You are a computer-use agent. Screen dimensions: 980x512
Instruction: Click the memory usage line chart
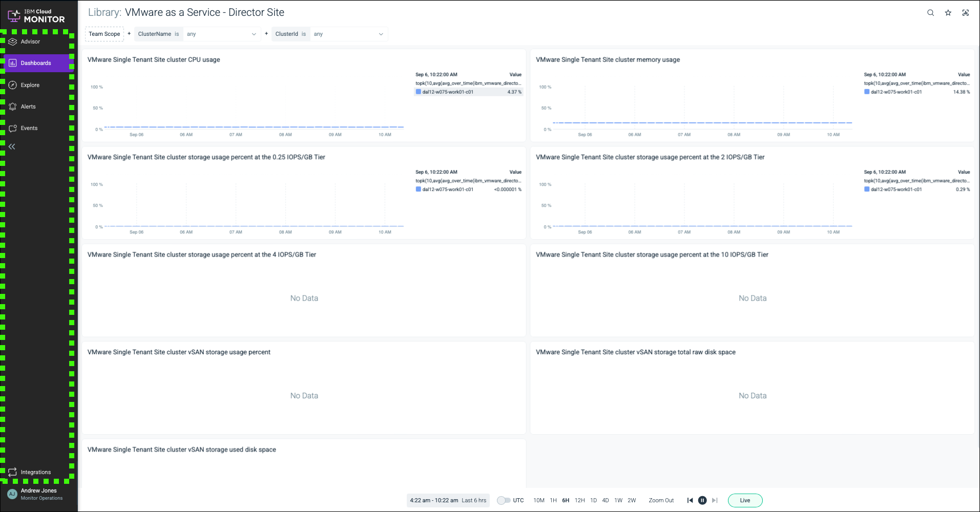click(x=702, y=108)
